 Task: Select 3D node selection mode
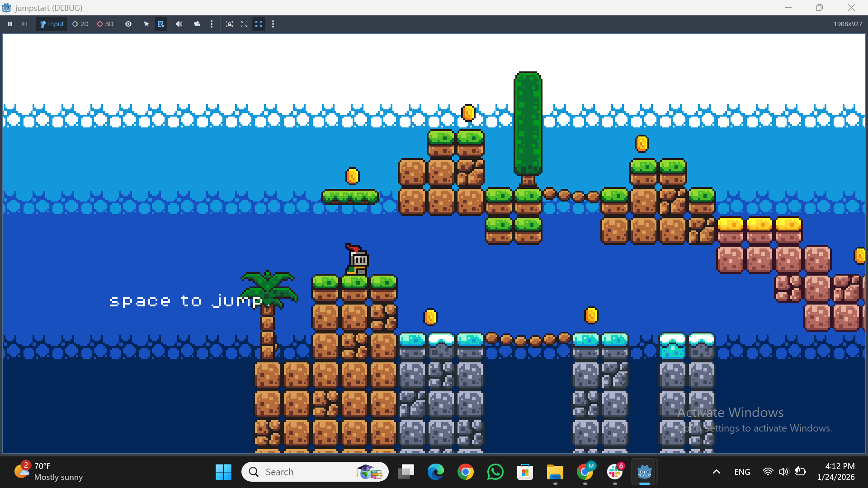105,24
